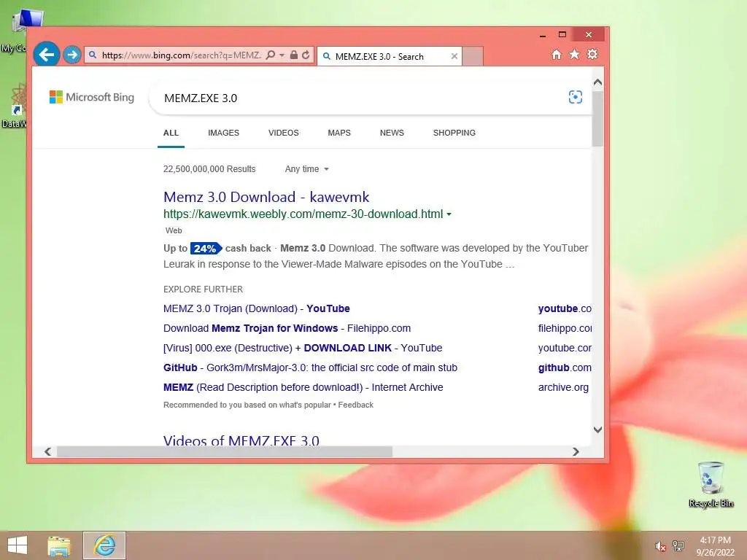Image resolution: width=747 pixels, height=560 pixels.
Task: Click the github.com domain text
Action: pos(565,367)
